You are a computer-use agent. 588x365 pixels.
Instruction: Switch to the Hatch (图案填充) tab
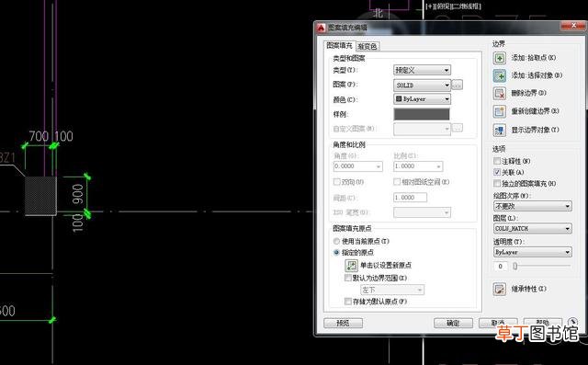339,45
